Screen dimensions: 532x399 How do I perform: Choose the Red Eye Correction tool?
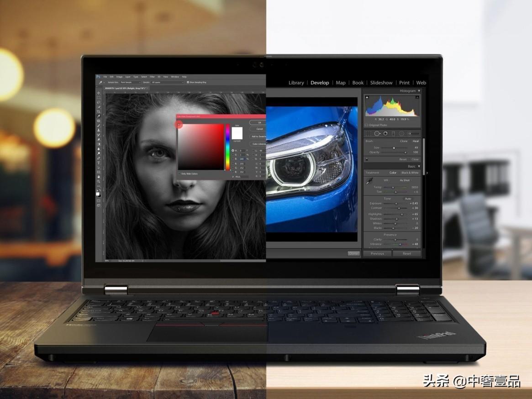385,133
